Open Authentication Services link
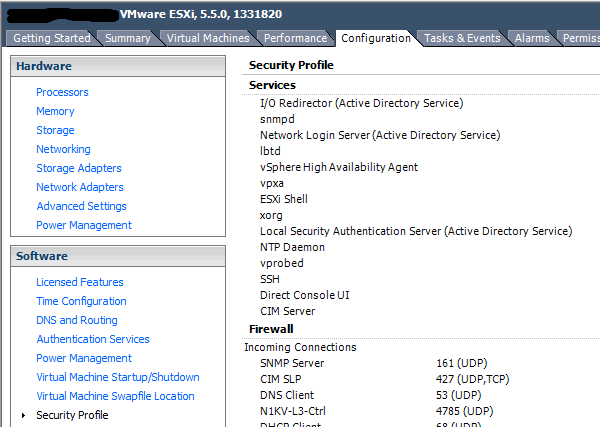Image resolution: width=600 pixels, height=427 pixels. coord(93,339)
